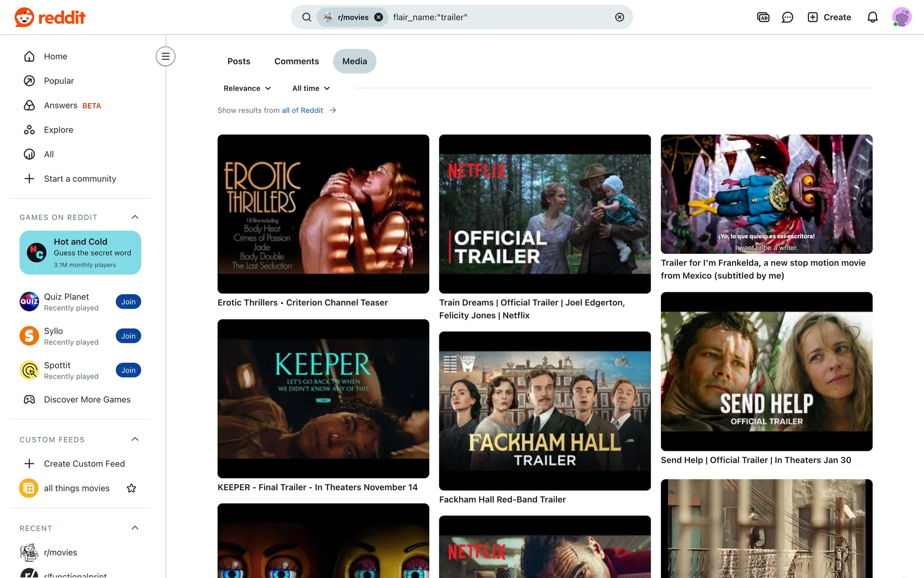Open the chat messages icon
Screen dimensions: 924x578
click(787, 17)
